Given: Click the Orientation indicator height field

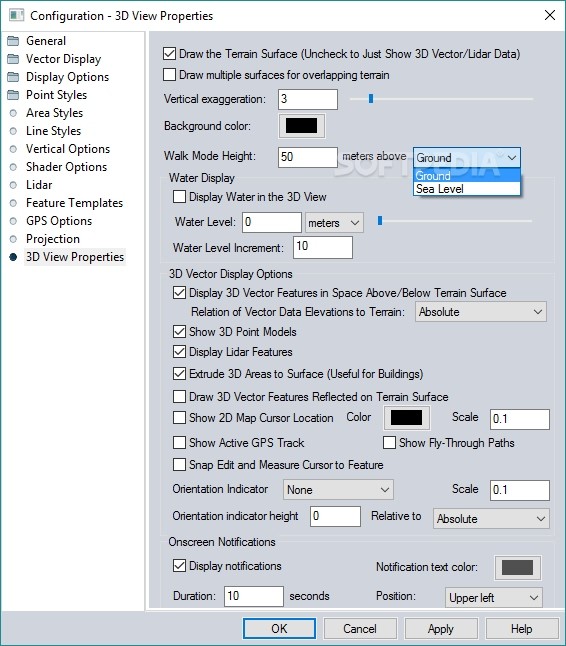Looking at the screenshot, I should click(335, 516).
